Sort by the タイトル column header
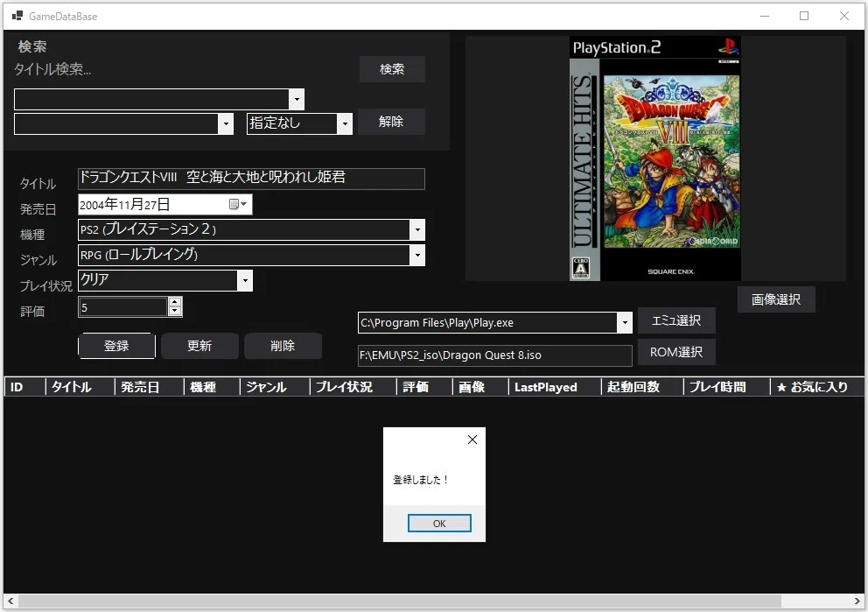868x612 pixels. click(80, 387)
